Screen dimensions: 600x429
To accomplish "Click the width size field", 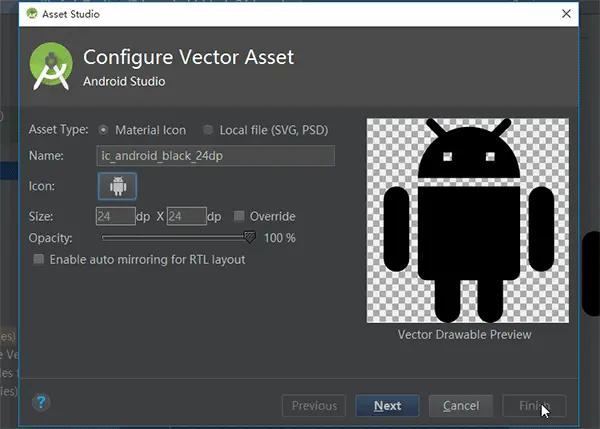I will tap(116, 216).
